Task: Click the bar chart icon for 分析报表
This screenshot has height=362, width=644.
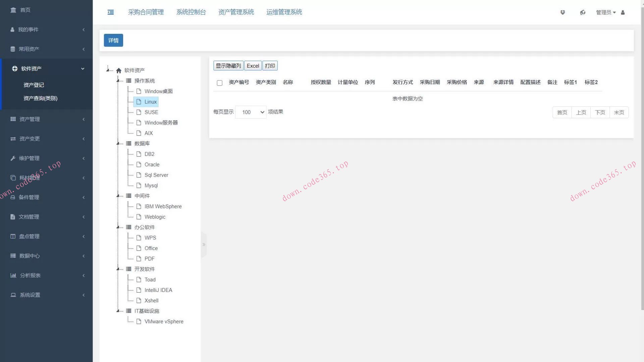Action: [x=13, y=276]
